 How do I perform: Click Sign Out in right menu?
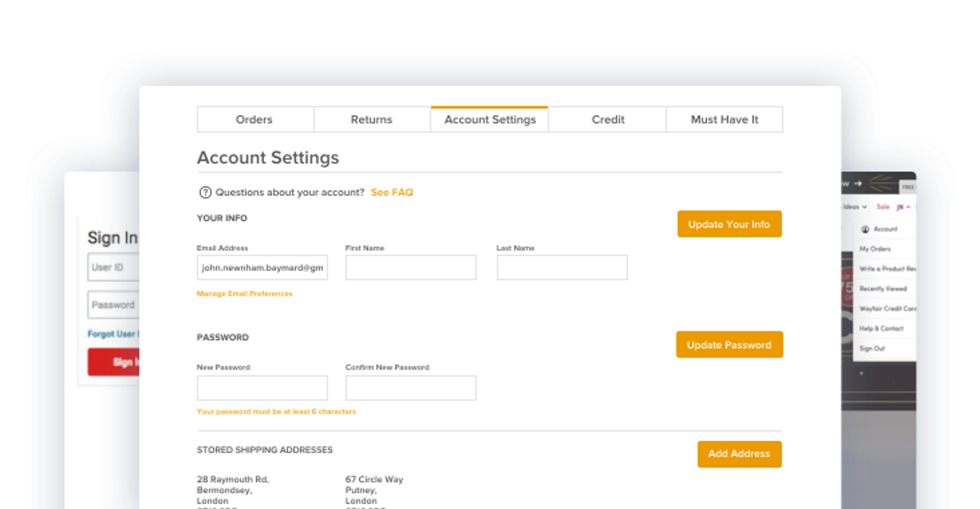[x=872, y=348]
